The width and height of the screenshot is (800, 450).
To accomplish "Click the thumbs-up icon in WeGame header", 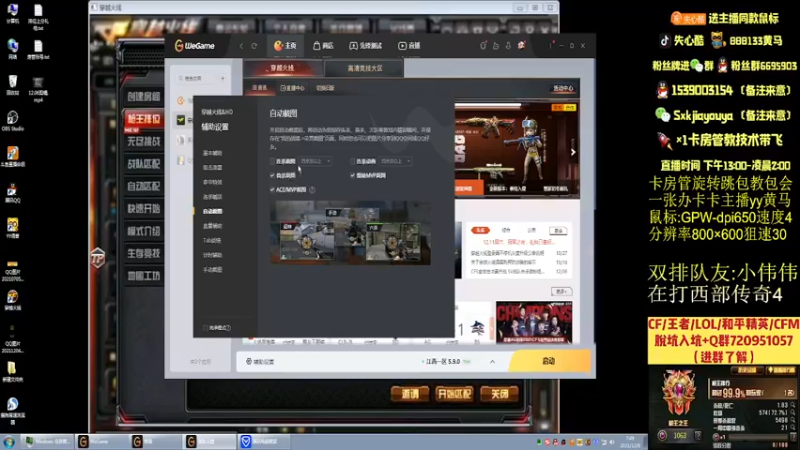I will coord(495,45).
